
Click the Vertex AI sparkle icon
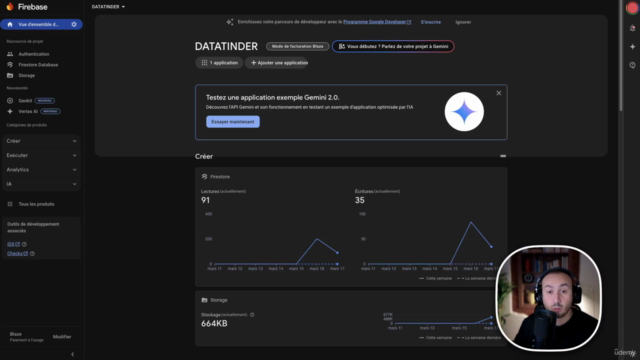pos(10,111)
